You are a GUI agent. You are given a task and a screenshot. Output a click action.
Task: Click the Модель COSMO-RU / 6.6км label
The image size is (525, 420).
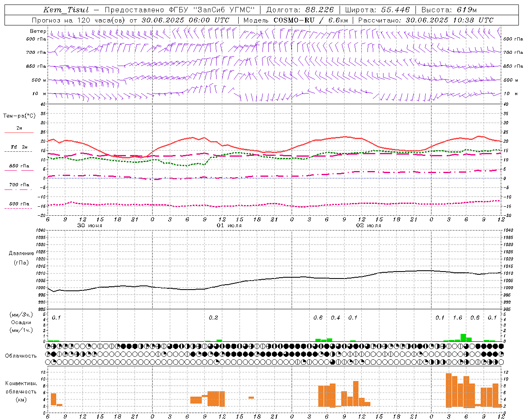click(295, 20)
